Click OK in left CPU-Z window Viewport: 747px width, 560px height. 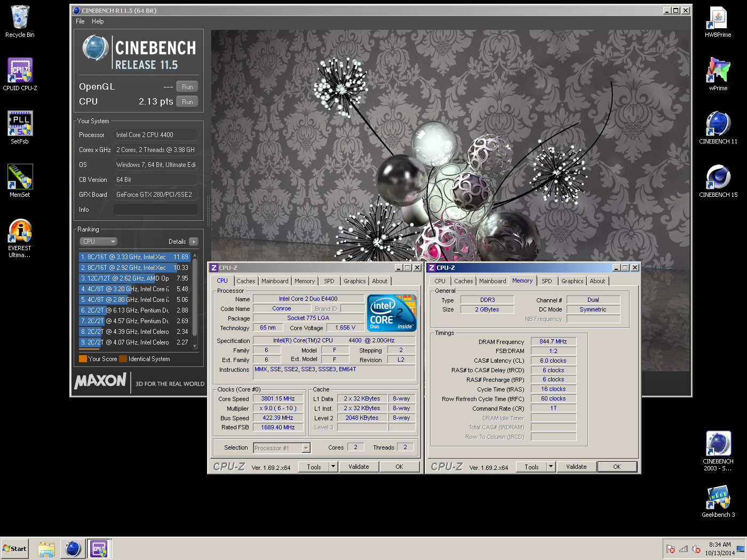(x=399, y=467)
